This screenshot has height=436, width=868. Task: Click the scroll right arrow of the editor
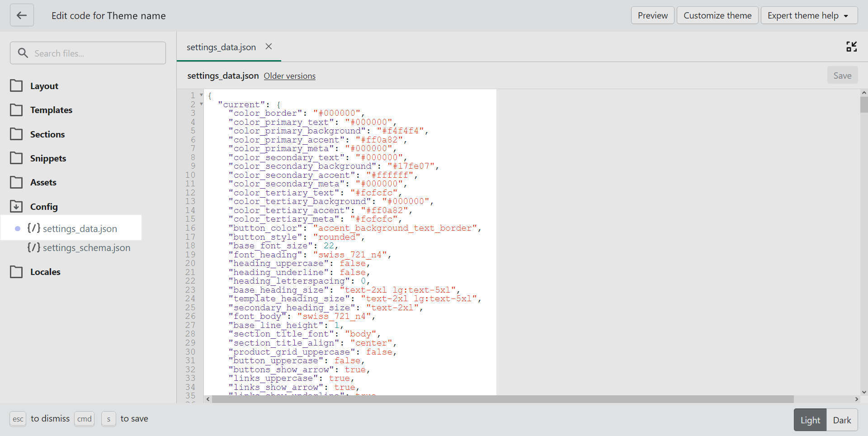tap(856, 399)
